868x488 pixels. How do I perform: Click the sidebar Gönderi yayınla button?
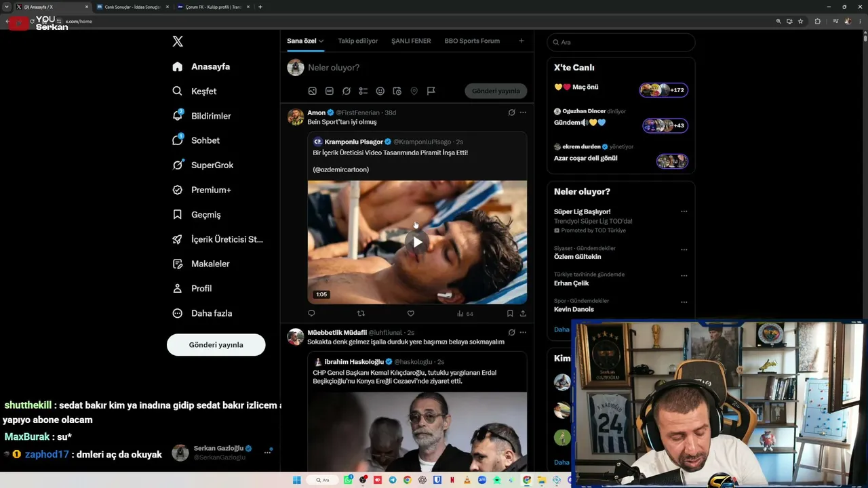pos(216,344)
